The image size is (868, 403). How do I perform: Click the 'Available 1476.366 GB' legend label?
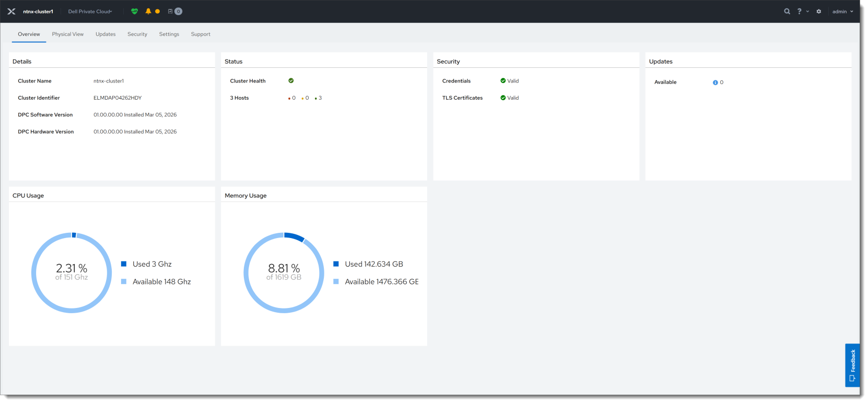pos(382,282)
